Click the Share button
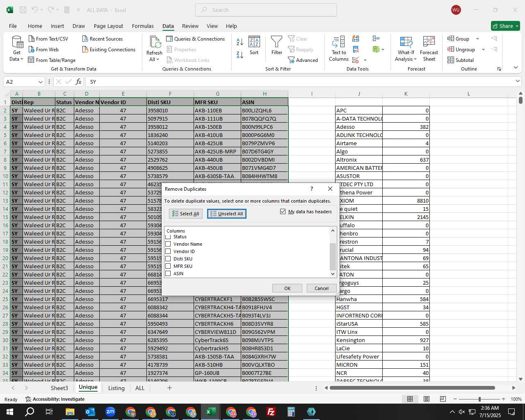This screenshot has width=525, height=420. point(505,26)
